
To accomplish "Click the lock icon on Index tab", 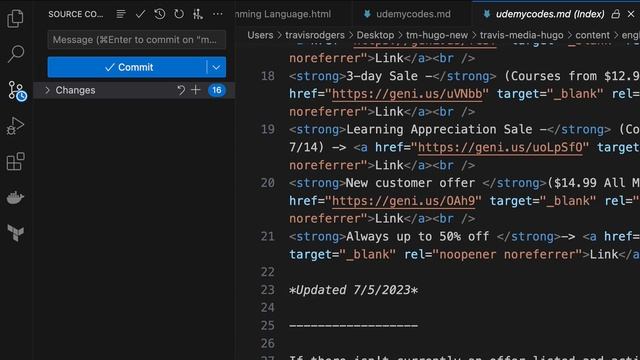I will pos(616,14).
